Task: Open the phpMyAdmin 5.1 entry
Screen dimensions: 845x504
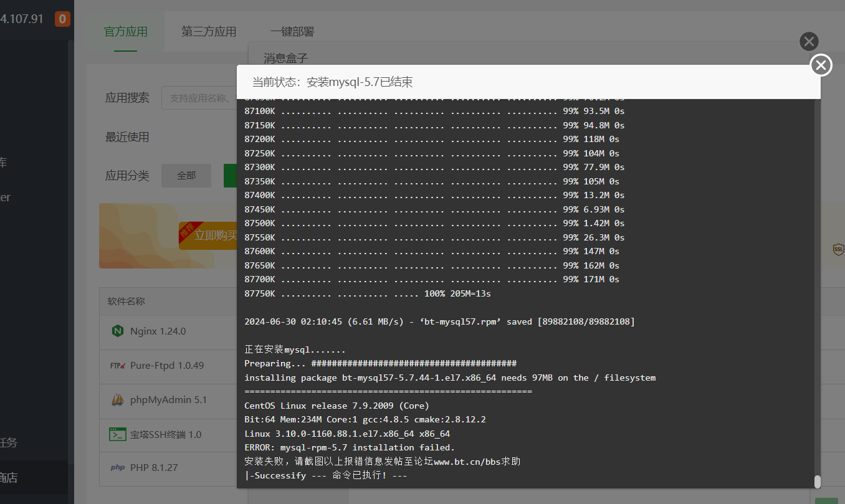Action: click(x=168, y=400)
